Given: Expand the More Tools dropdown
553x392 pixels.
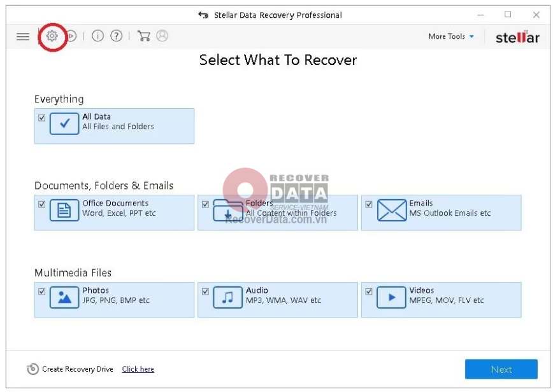Looking at the screenshot, I should pos(451,36).
